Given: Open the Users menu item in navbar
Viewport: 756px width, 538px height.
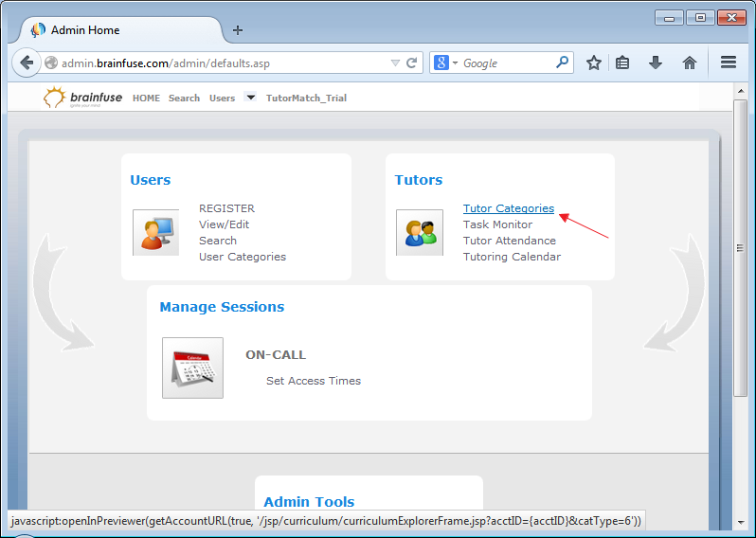Looking at the screenshot, I should pos(222,98).
